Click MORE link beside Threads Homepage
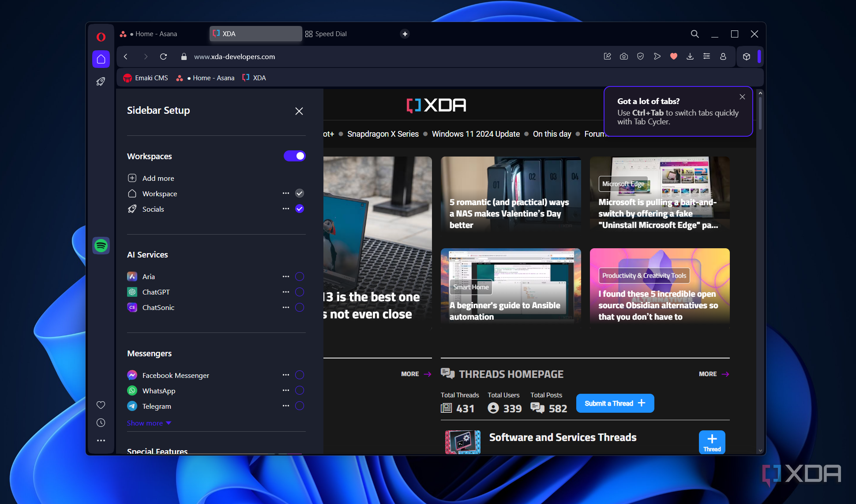 (x=714, y=374)
